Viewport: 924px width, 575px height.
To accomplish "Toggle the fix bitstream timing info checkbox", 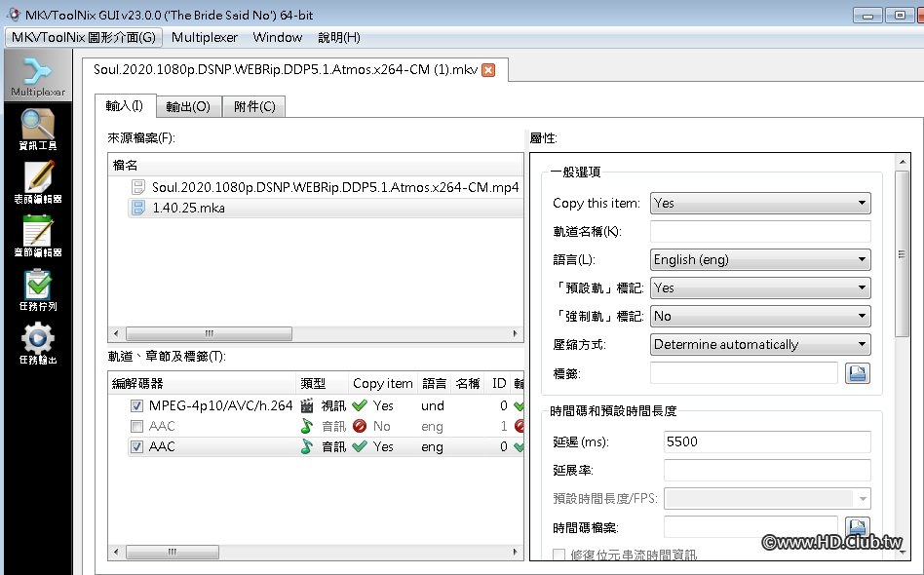I will click(559, 555).
